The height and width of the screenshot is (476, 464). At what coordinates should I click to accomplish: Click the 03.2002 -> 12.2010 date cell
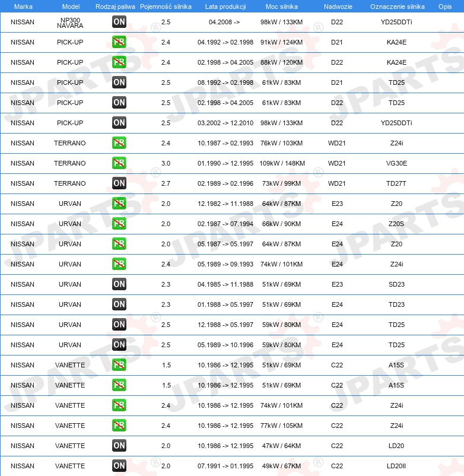coord(225,123)
